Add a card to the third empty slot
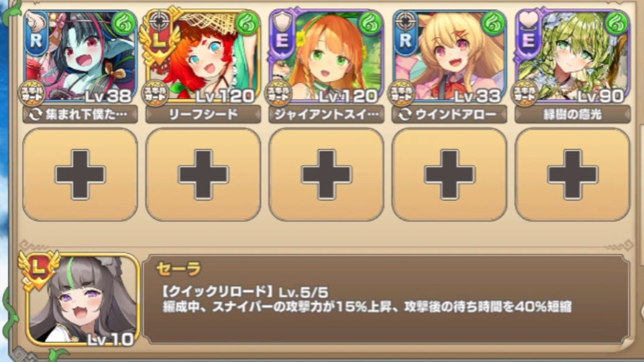The width and height of the screenshot is (644, 362). 326,174
